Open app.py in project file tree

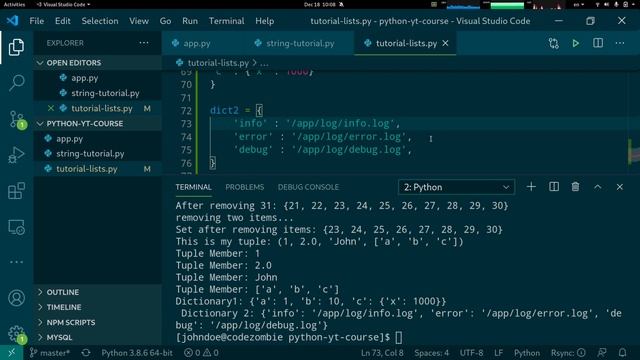click(x=98, y=139)
